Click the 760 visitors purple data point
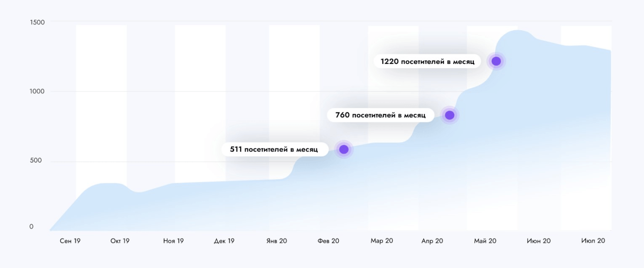The image size is (644, 268). coord(449,115)
